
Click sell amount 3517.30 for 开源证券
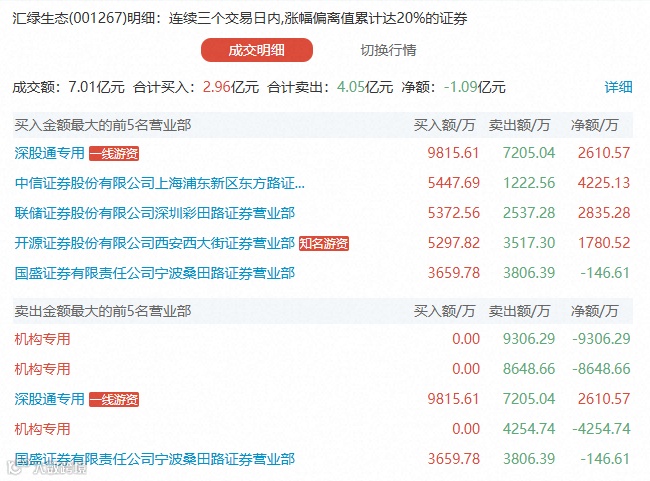[x=529, y=243]
